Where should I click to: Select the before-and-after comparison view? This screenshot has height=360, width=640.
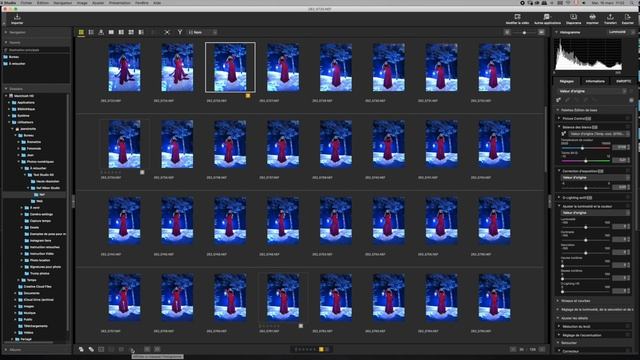click(141, 32)
